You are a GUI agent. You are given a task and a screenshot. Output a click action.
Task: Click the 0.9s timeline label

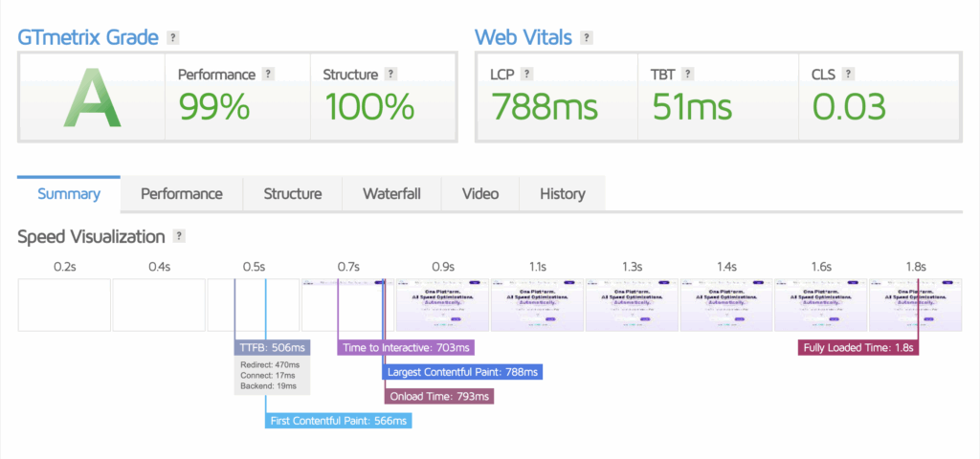pyautogui.click(x=442, y=268)
